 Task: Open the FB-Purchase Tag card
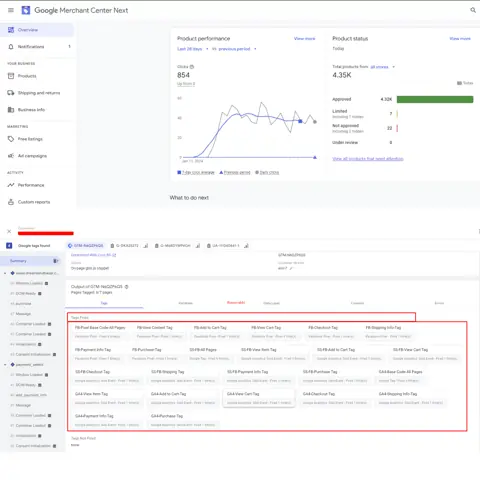(155, 354)
